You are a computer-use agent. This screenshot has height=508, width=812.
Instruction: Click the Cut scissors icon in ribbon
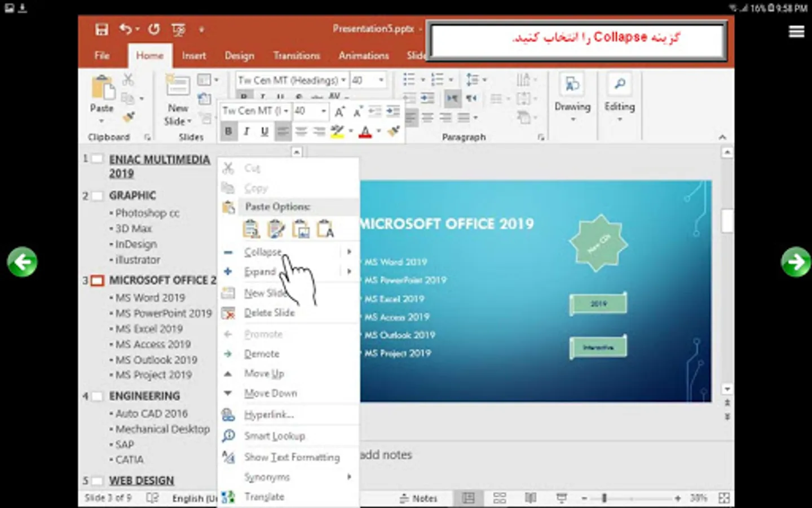[129, 80]
